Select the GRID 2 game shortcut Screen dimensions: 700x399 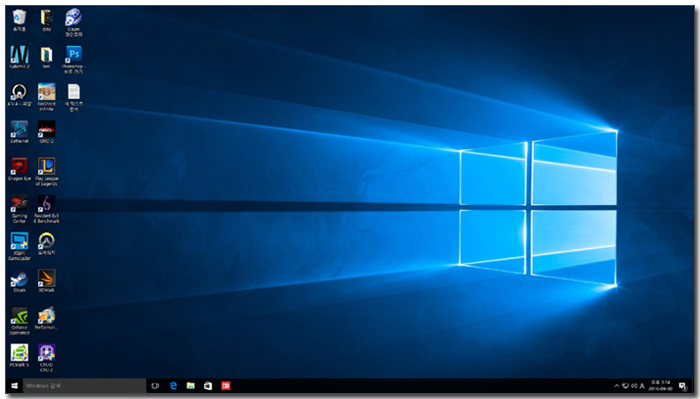tap(46, 132)
